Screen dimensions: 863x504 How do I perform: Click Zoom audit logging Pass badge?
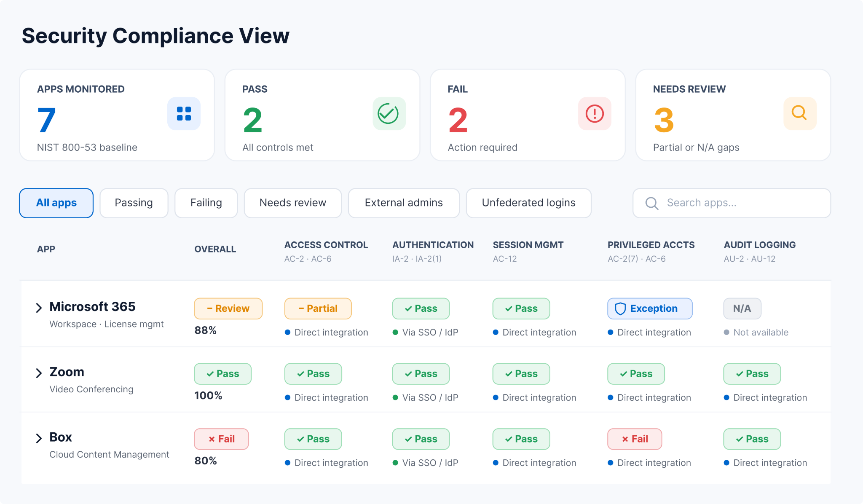[x=752, y=374]
